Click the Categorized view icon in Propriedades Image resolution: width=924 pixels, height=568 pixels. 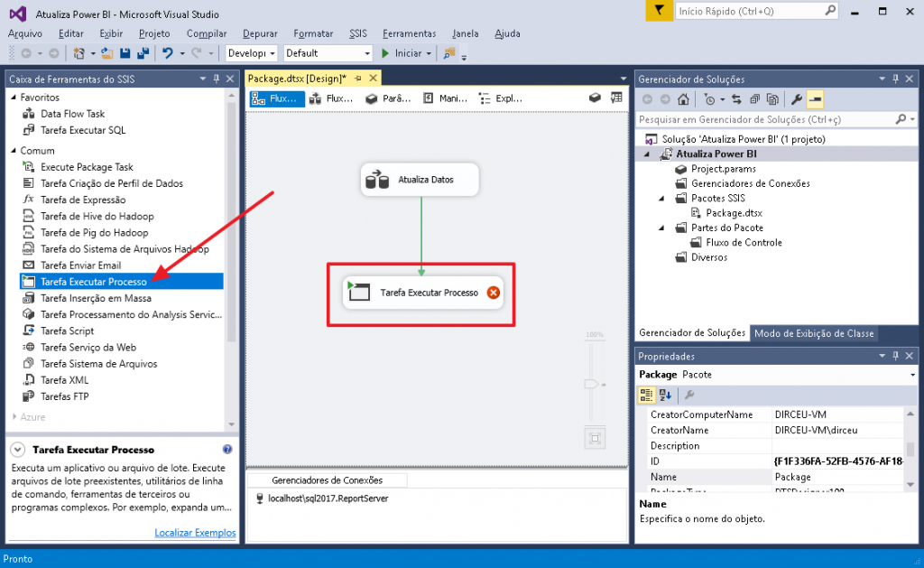646,395
